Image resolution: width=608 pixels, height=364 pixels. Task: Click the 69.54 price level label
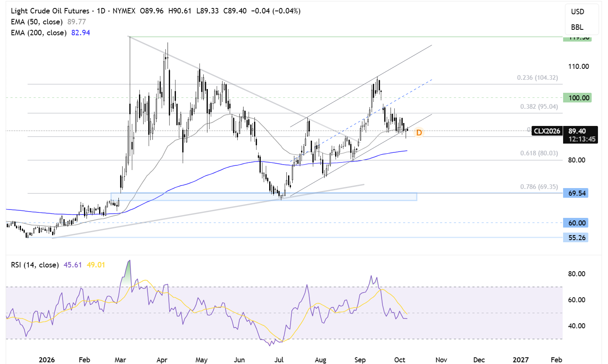576,193
